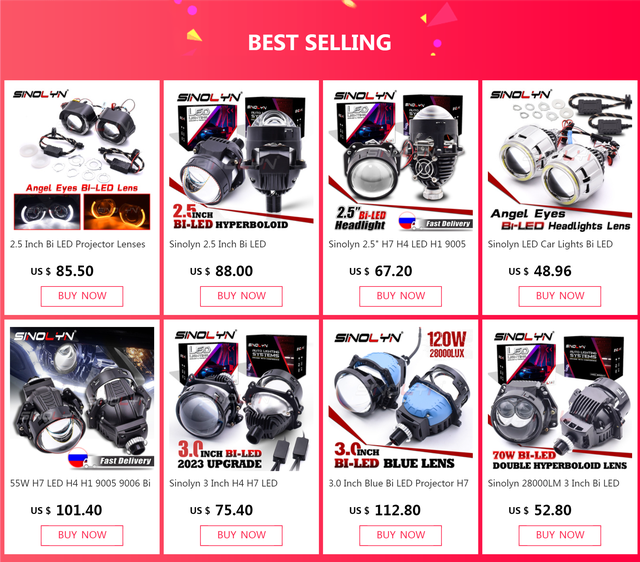
Task: Click BUY NOW under the 88.00 product
Action: 241,296
